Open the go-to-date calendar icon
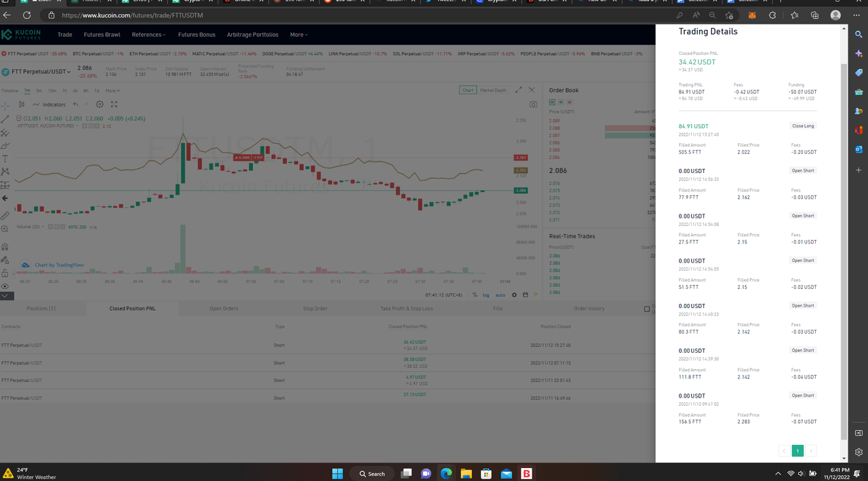This screenshot has width=868, height=481. coord(525,295)
